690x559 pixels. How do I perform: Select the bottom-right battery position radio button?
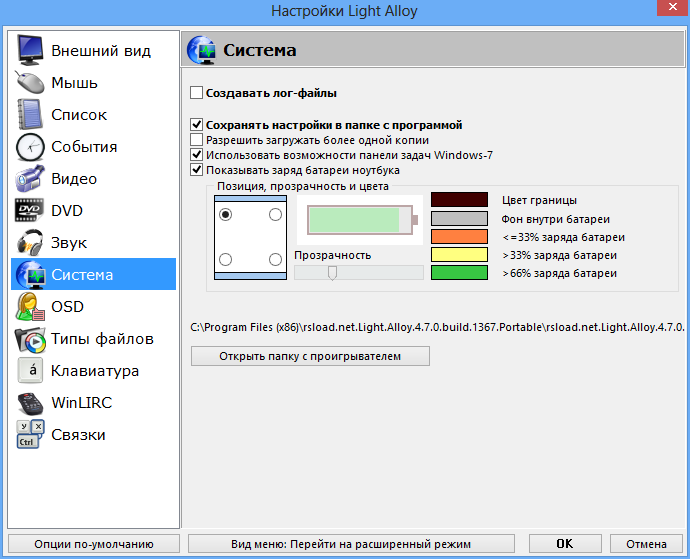pos(275,260)
